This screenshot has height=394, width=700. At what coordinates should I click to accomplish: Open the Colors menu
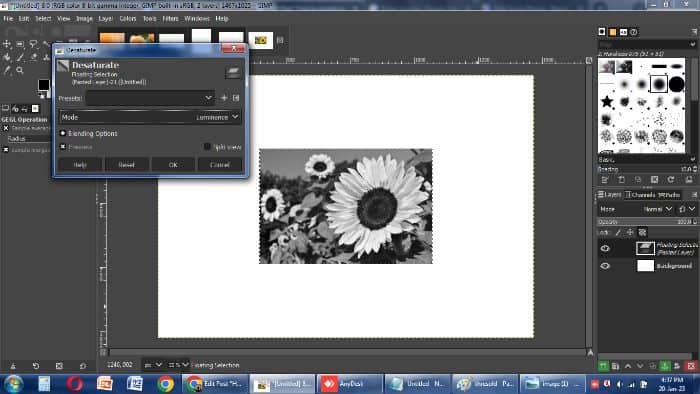(x=128, y=19)
